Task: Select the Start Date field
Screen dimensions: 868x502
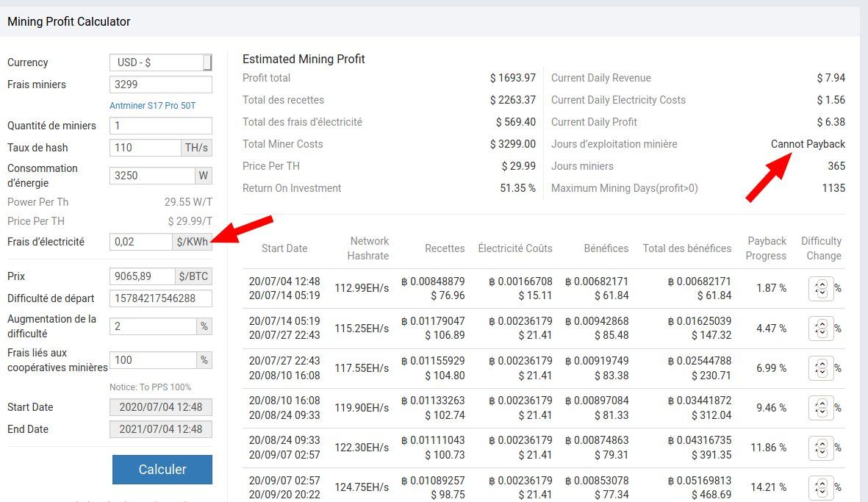Action: pos(160,407)
